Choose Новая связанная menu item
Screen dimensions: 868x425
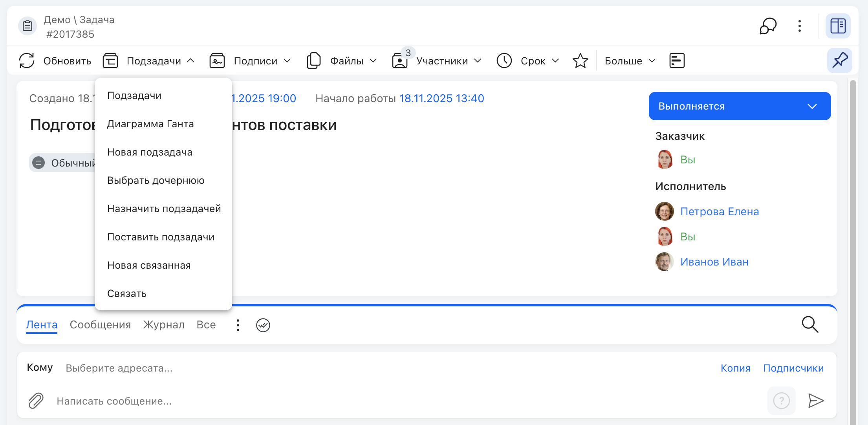click(163, 265)
